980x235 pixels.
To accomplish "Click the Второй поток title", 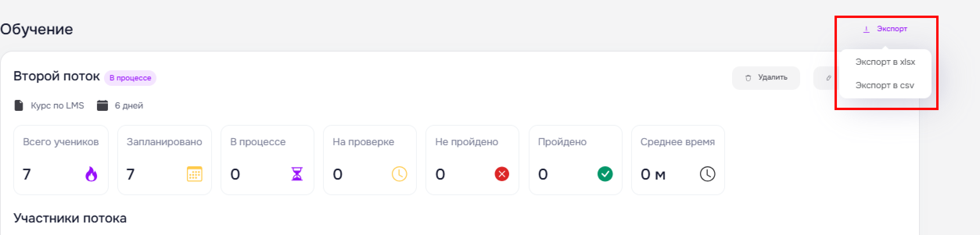I will tap(57, 76).
